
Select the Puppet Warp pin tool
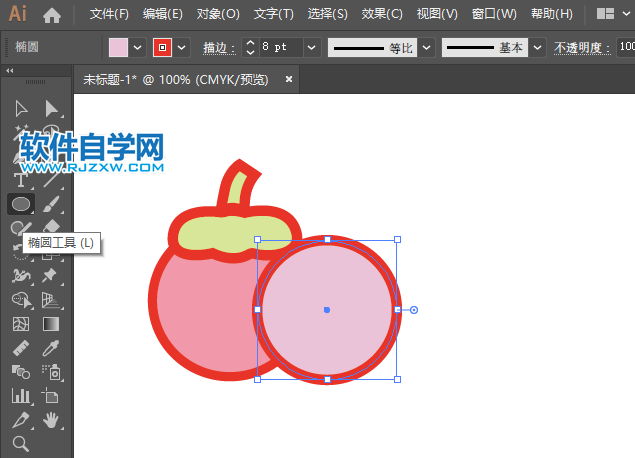pyautogui.click(x=49, y=275)
